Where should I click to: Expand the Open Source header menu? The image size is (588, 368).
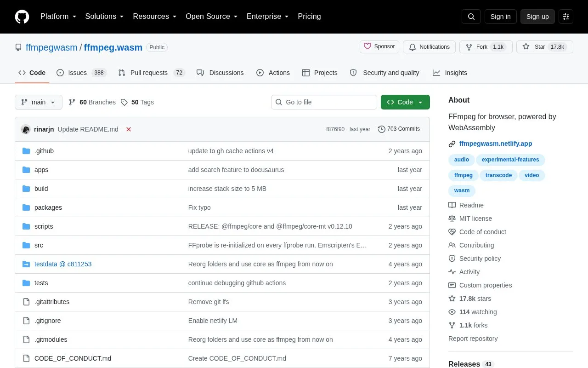[212, 17]
